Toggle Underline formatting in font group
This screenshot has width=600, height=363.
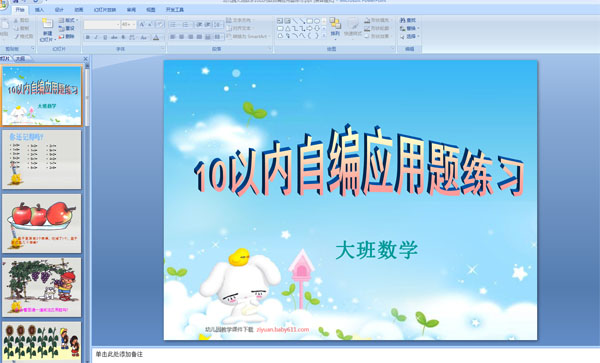click(x=105, y=37)
